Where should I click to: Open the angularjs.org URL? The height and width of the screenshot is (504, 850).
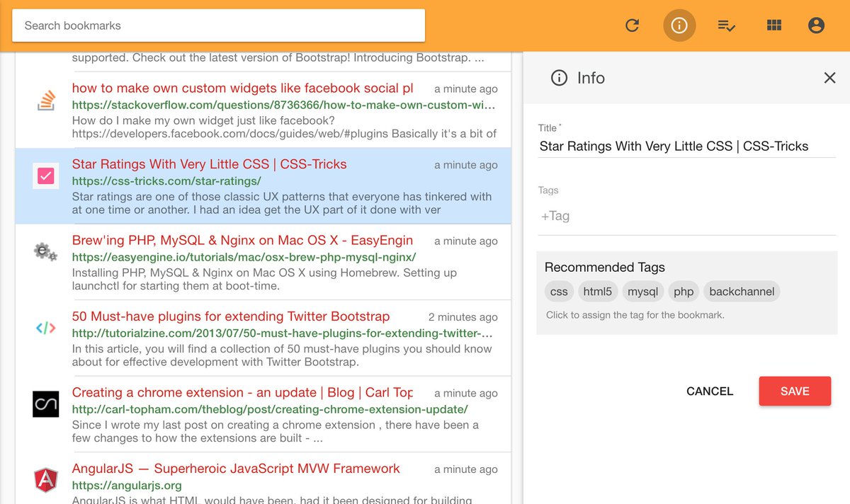click(127, 485)
